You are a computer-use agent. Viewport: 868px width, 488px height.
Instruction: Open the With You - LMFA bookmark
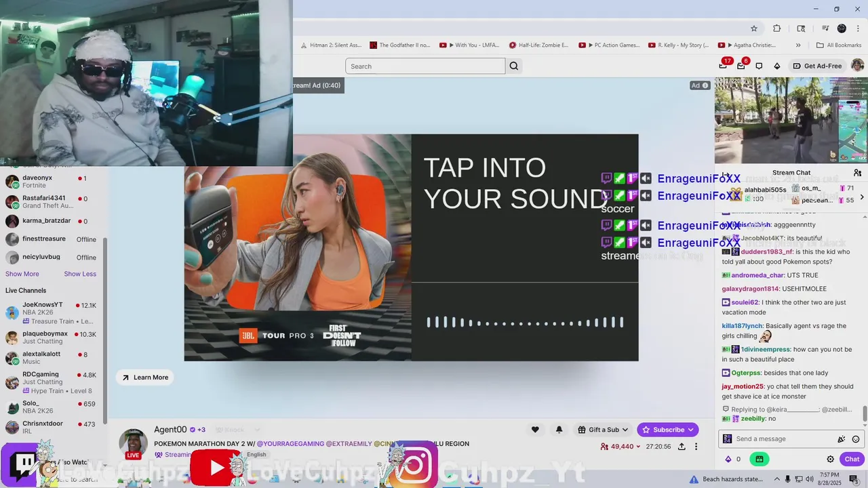click(469, 45)
